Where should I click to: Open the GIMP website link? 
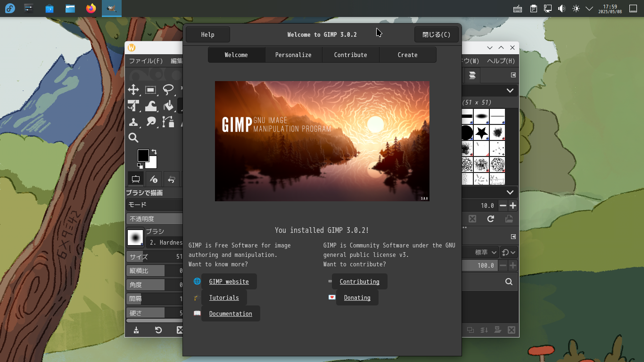click(x=229, y=281)
